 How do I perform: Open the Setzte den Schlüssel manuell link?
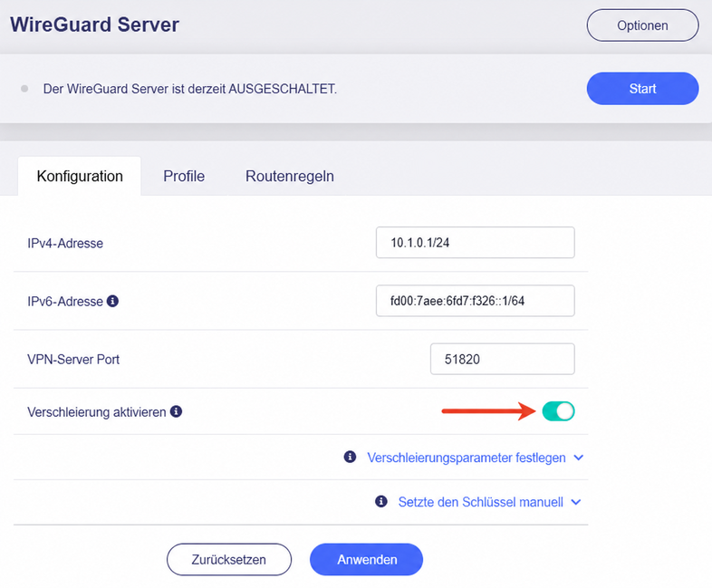tap(480, 502)
